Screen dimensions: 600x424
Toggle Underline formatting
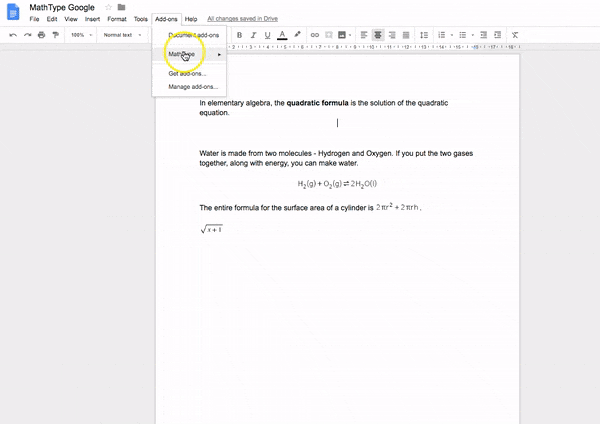click(x=267, y=35)
